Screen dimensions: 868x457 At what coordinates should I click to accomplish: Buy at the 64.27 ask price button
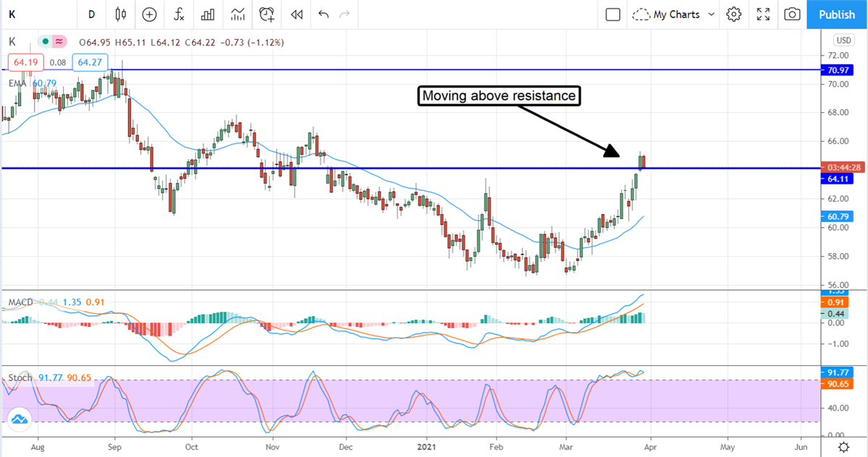[88, 62]
